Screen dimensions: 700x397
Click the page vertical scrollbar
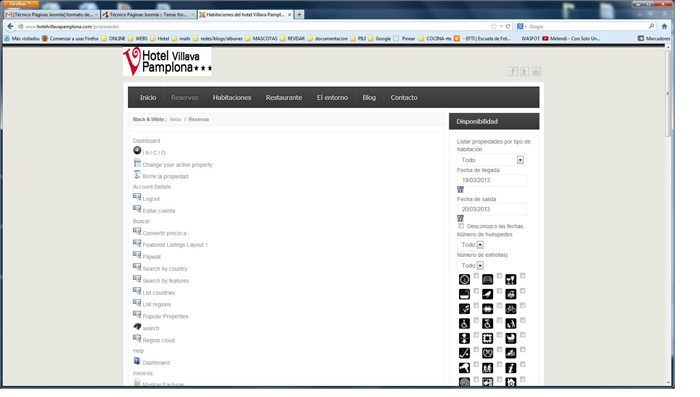tap(668, 94)
